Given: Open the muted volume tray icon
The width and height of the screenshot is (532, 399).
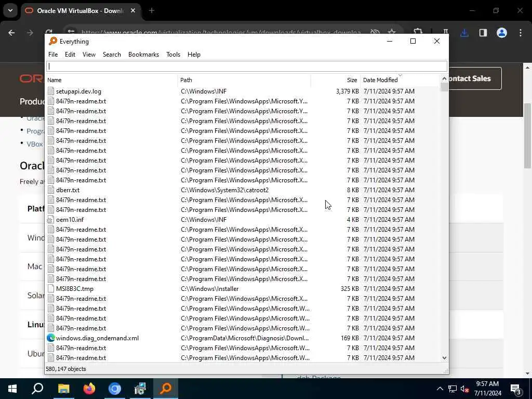Looking at the screenshot, I should [465, 389].
